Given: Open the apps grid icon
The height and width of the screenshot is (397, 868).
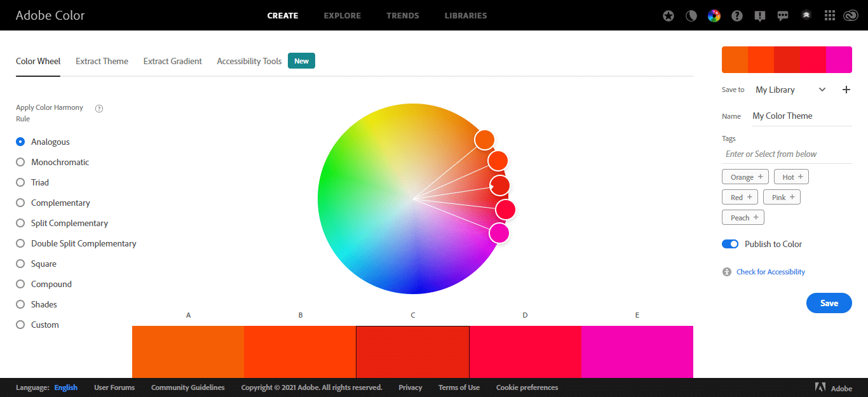Looking at the screenshot, I should pos(829,16).
